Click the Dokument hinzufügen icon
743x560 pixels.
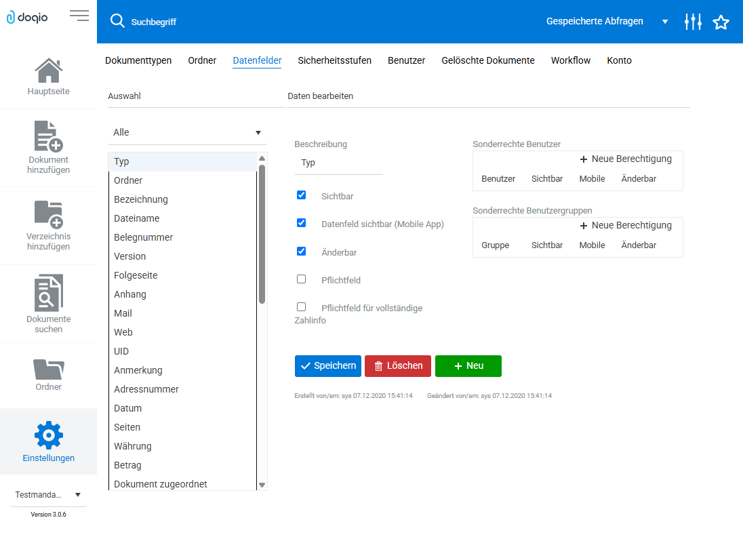tap(49, 136)
